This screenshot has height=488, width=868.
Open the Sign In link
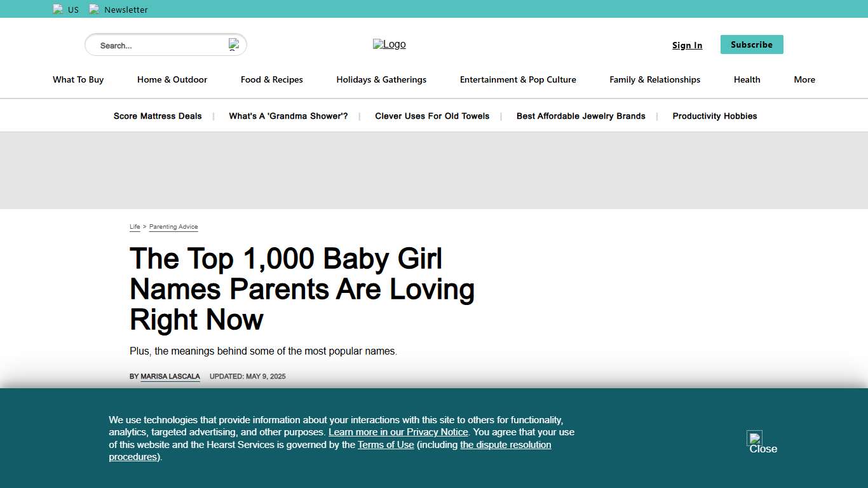(x=687, y=45)
